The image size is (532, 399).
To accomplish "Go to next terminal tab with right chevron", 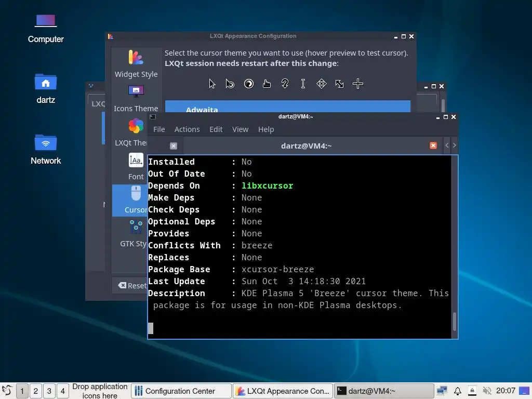I will 454,145.
